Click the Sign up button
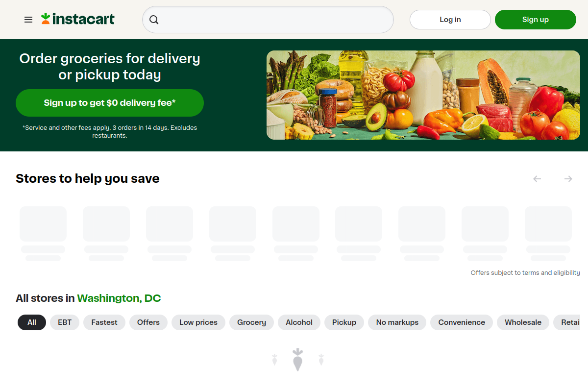The height and width of the screenshot is (392, 588). point(536,20)
